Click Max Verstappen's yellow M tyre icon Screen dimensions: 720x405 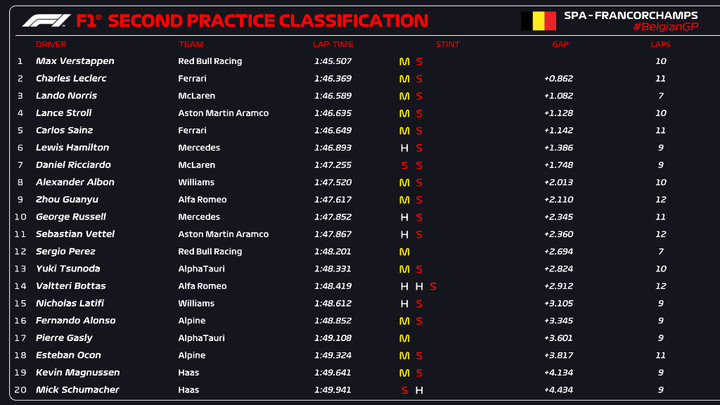404,62
